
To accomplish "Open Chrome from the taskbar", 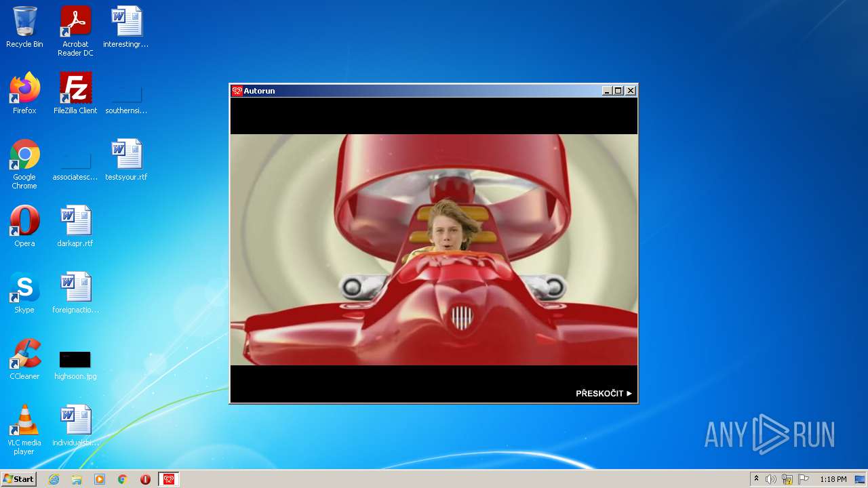I will click(x=123, y=479).
